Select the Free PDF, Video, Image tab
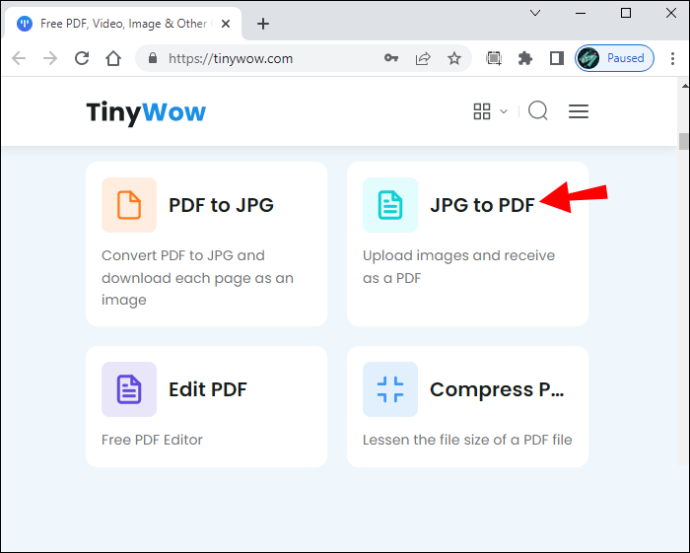This screenshot has height=553, width=690. click(123, 24)
